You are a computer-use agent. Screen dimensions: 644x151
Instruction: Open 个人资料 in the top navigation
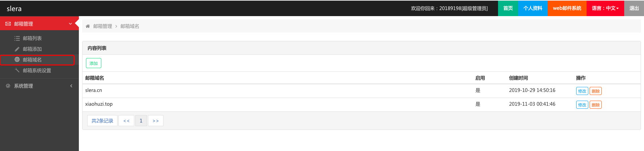pyautogui.click(x=533, y=8)
